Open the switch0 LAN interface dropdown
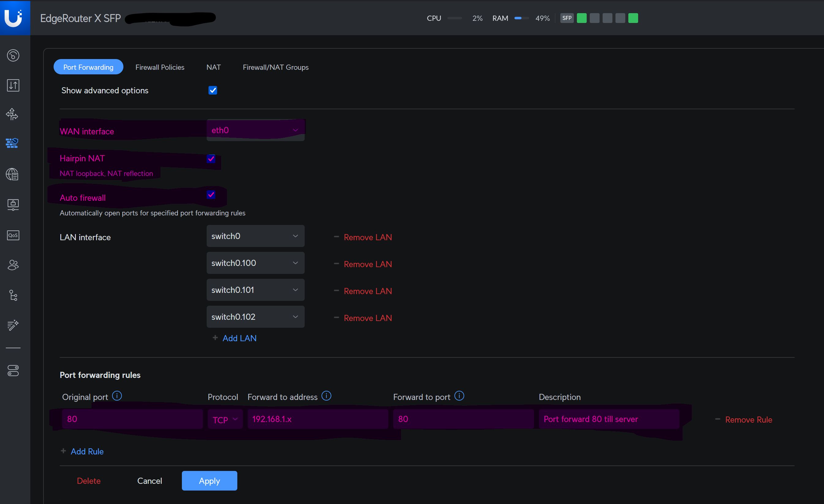 (255, 236)
